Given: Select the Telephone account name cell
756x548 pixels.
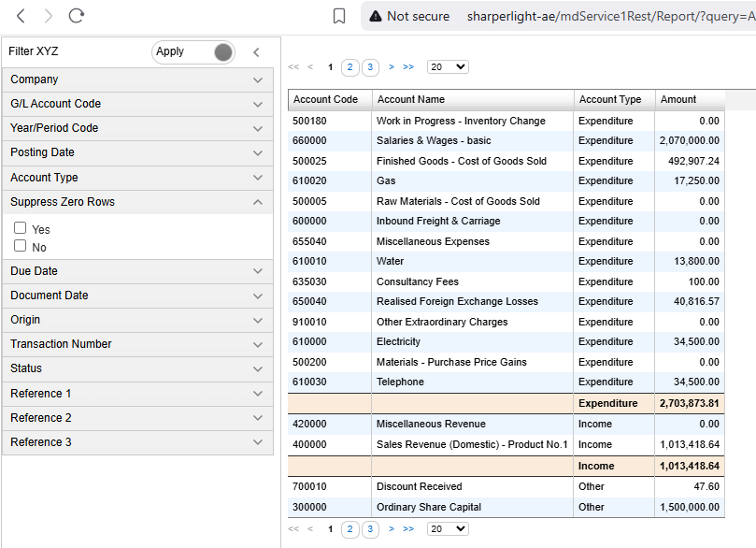Looking at the screenshot, I should click(473, 382).
